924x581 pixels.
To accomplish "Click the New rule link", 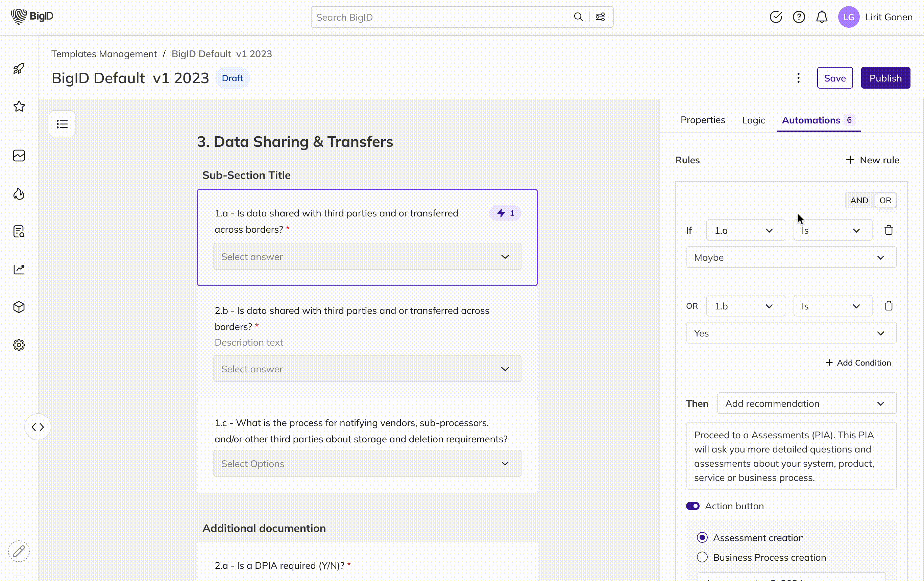I will (x=873, y=160).
